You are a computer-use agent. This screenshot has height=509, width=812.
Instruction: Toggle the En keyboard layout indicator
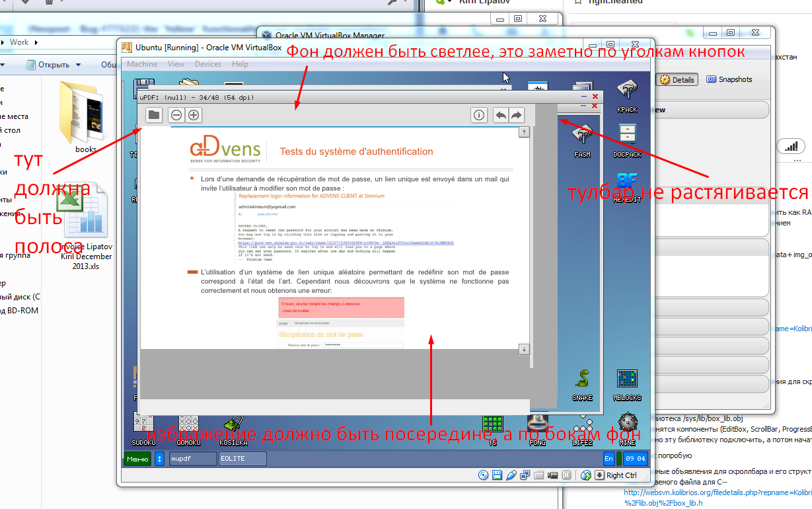tap(609, 459)
